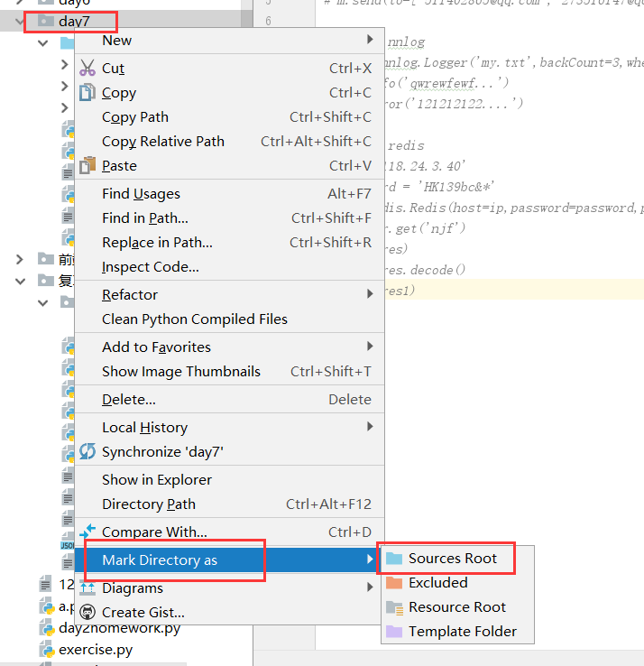Screen dimensions: 644x666
Task: Select Find in Path...
Action: (x=229, y=217)
